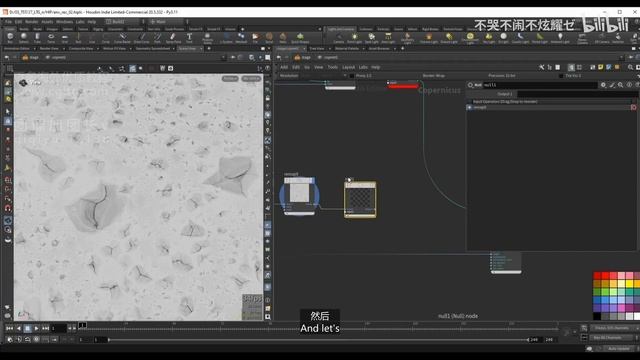Add a Camera from the shelf
640x360 pixels.
pos(338,38)
